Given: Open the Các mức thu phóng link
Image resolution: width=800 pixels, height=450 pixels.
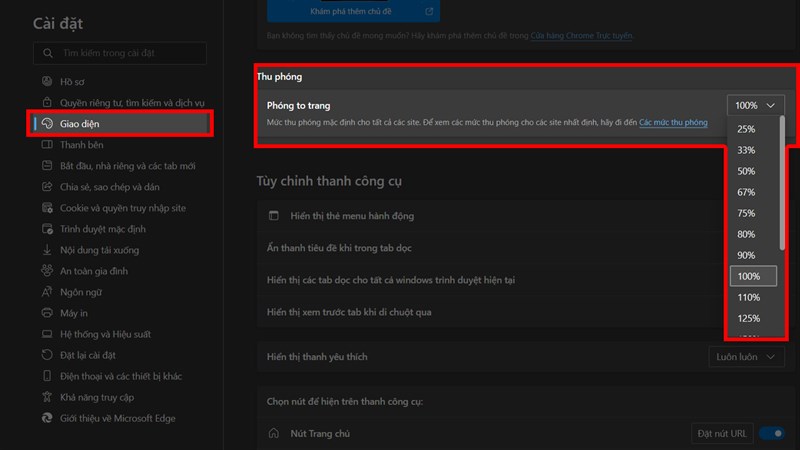Looking at the screenshot, I should [x=673, y=122].
